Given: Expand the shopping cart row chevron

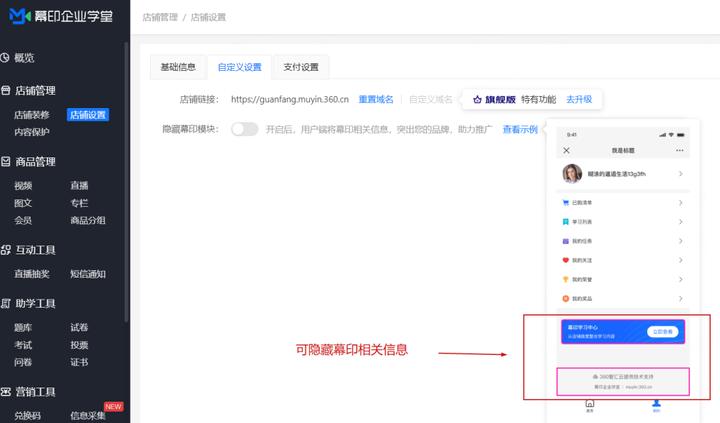Looking at the screenshot, I should coord(681,203).
